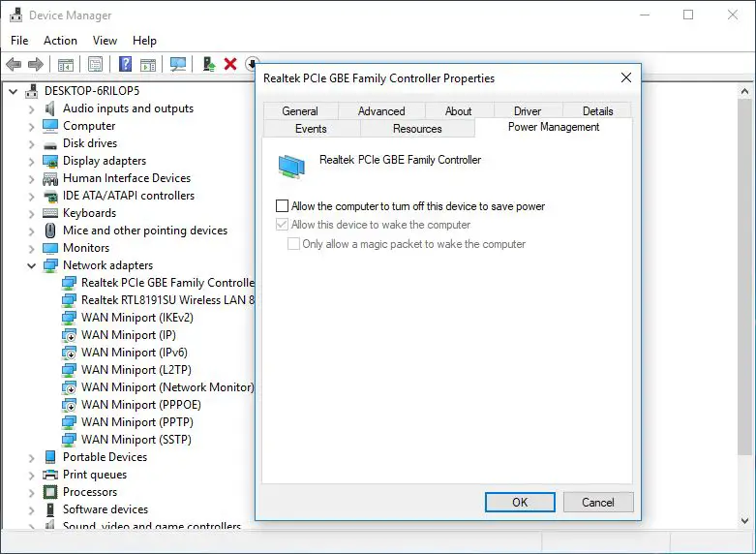Open the blue question mark Help icon

(126, 64)
